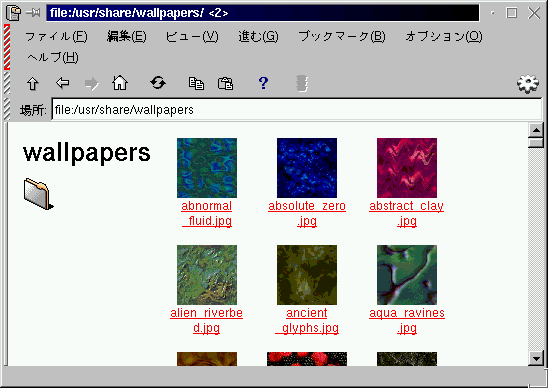The width and height of the screenshot is (548, 388).
Task: Open the ファイル(F) menu
Action: (56, 36)
